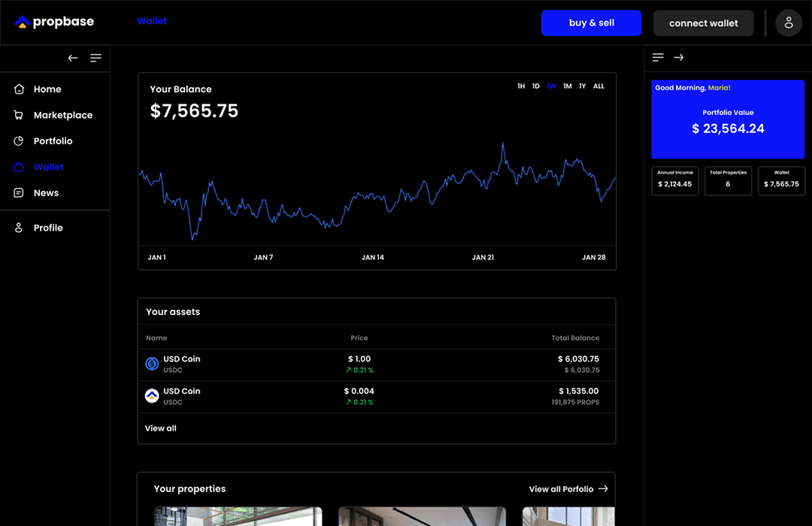Click right panel hamburger menu icon
The height and width of the screenshot is (526, 812).
[x=658, y=58]
